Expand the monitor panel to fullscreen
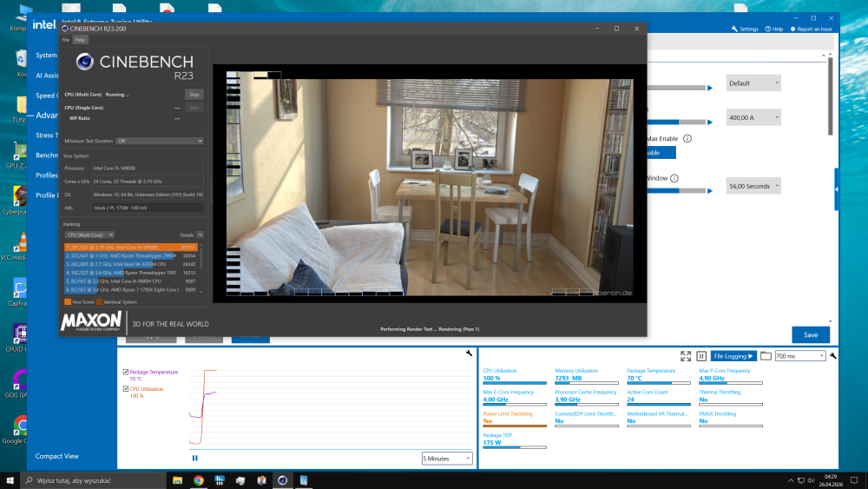Viewport: 868px width, 489px height. [686, 356]
